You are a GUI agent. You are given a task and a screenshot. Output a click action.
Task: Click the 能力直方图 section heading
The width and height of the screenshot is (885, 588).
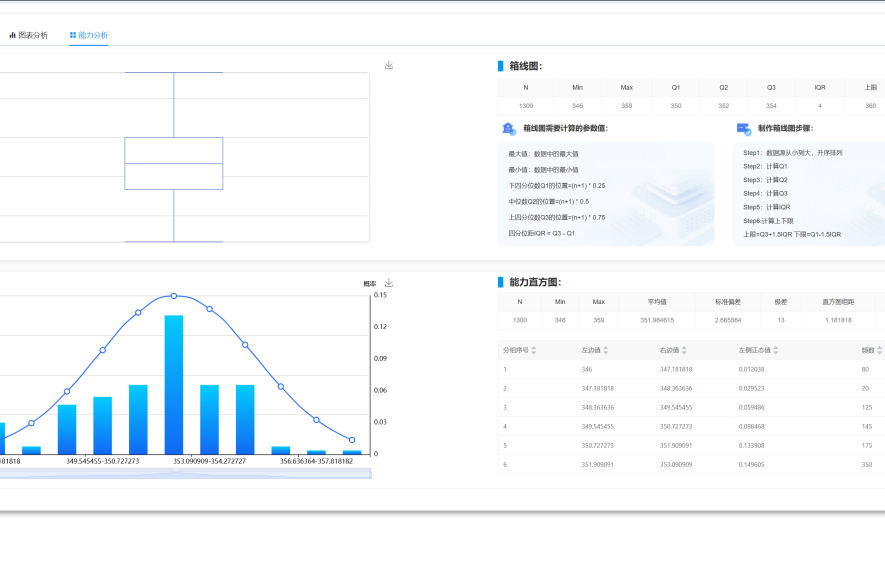pyautogui.click(x=535, y=282)
